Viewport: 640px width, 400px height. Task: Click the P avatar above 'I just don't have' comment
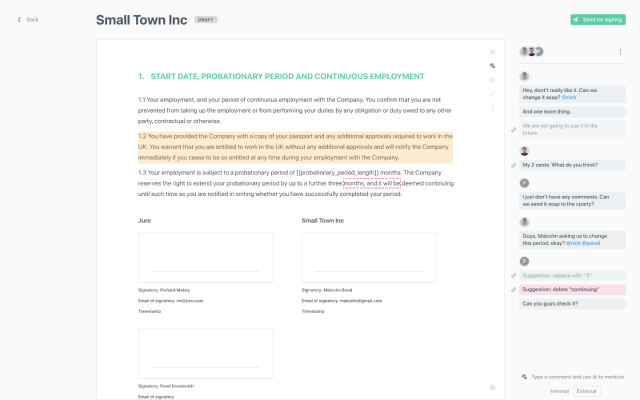pos(524,183)
